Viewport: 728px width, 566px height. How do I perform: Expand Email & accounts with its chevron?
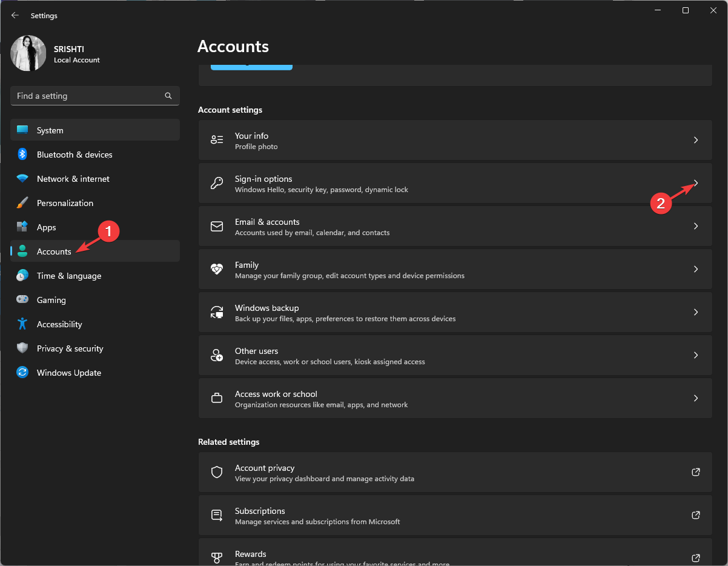click(696, 226)
